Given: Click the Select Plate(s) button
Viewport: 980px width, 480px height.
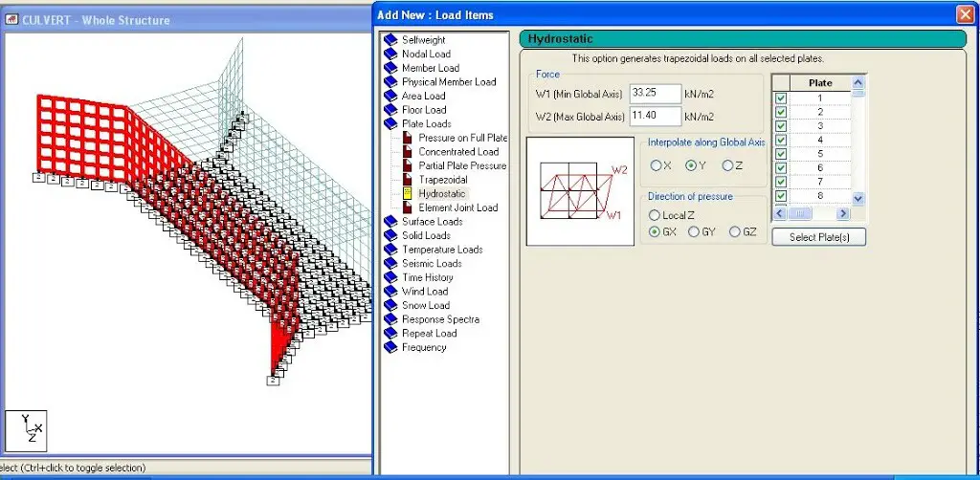Looking at the screenshot, I should point(819,237).
